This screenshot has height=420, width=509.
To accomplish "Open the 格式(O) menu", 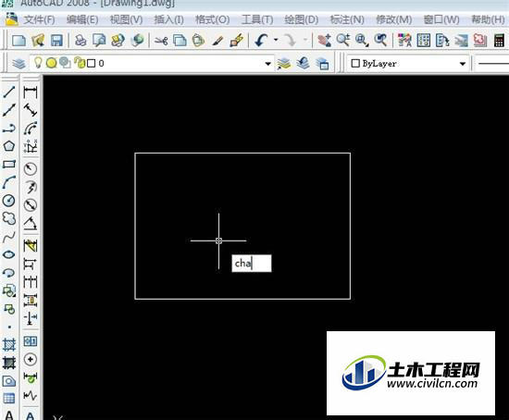I will [213, 19].
